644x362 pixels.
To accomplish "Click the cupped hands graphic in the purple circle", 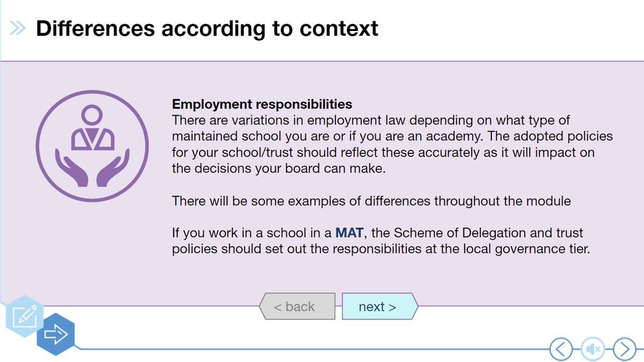I will click(x=92, y=169).
